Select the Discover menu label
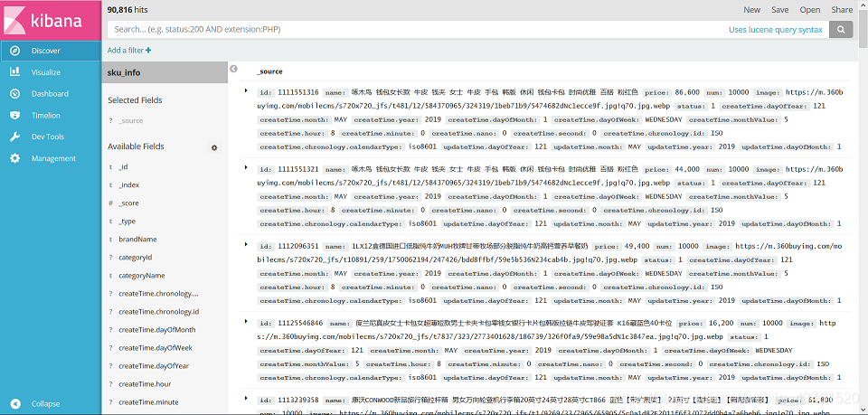Image resolution: width=868 pixels, height=415 pixels. tap(46, 51)
